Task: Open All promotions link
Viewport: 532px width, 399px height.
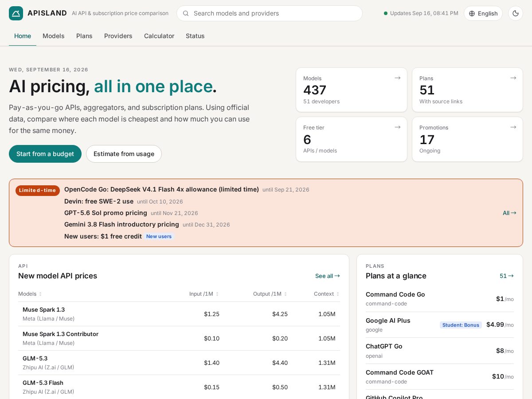Action: 509,213
